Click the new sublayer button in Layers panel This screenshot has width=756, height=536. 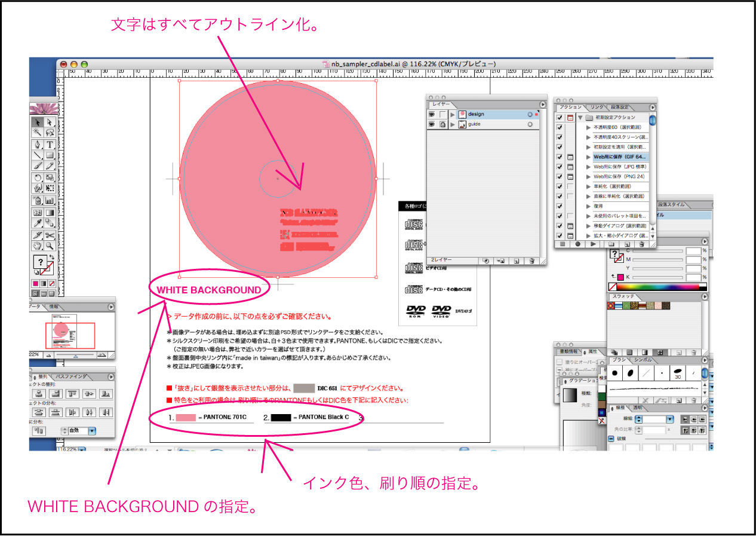tap(500, 261)
